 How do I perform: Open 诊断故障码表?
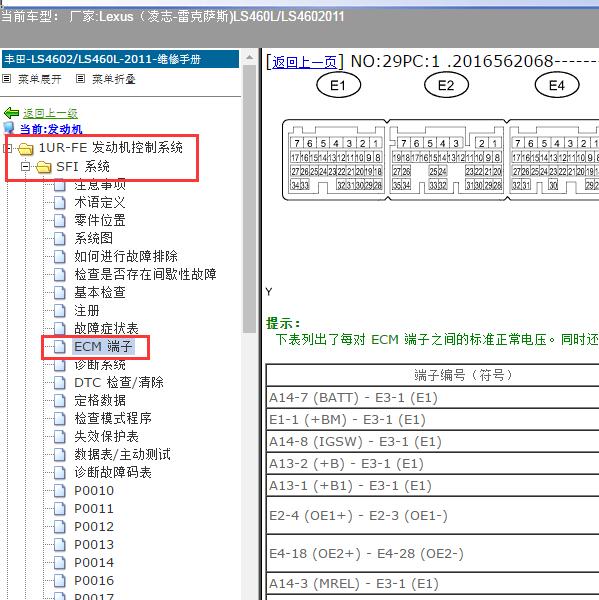[x=113, y=473]
